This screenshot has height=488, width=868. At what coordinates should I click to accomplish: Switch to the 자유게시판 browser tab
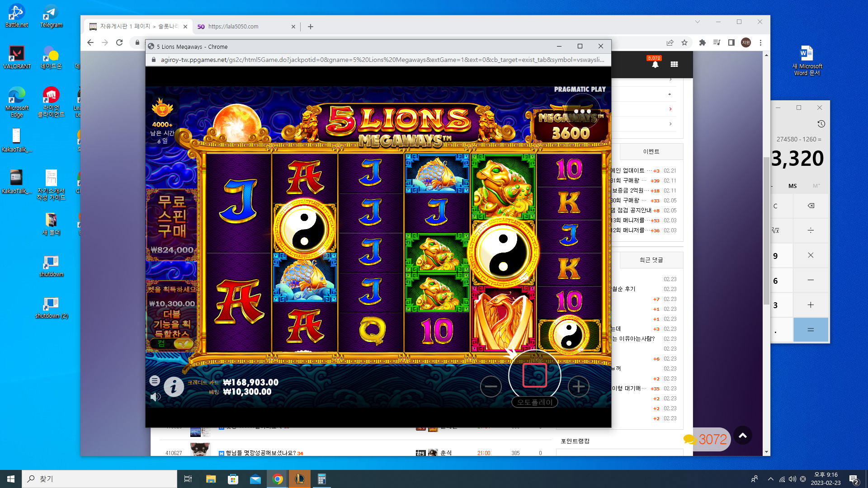click(137, 27)
